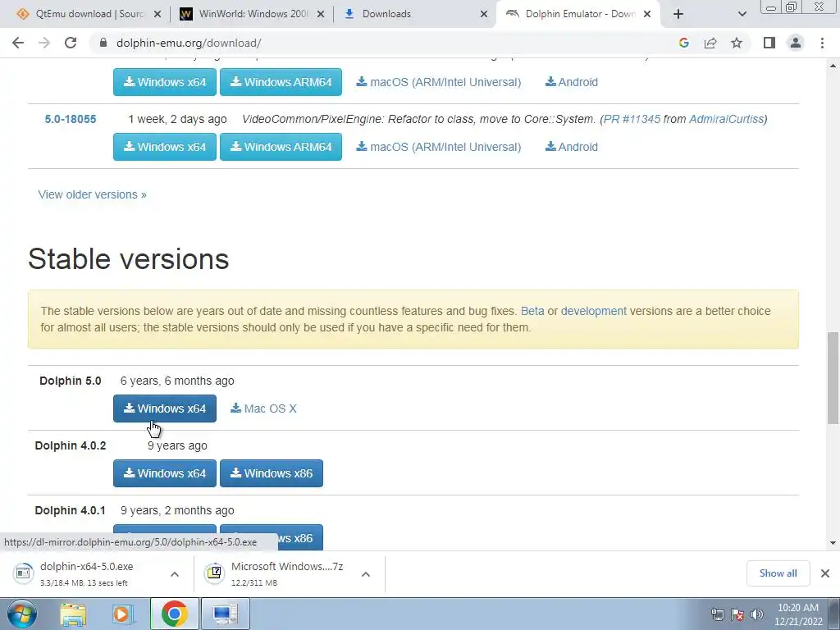840x630 pixels.
Task: Click Android download in top row
Action: pyautogui.click(x=572, y=82)
